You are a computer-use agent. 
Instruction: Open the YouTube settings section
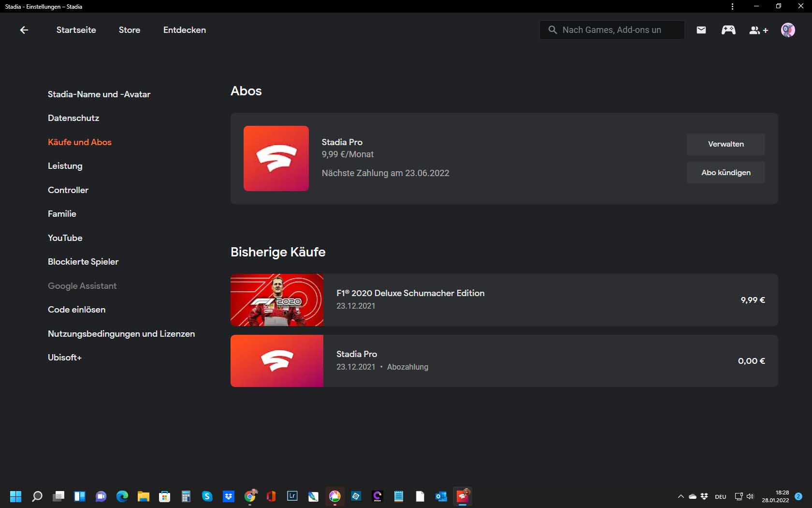coord(65,238)
